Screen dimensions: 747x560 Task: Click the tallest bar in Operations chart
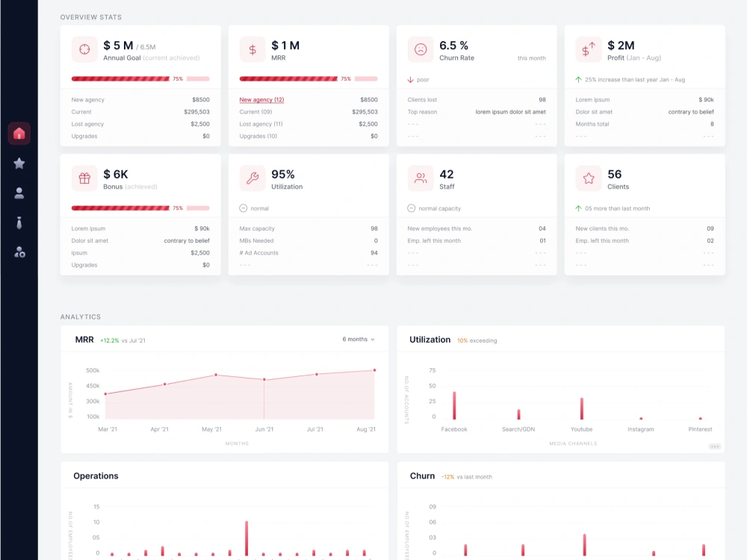[x=247, y=538]
